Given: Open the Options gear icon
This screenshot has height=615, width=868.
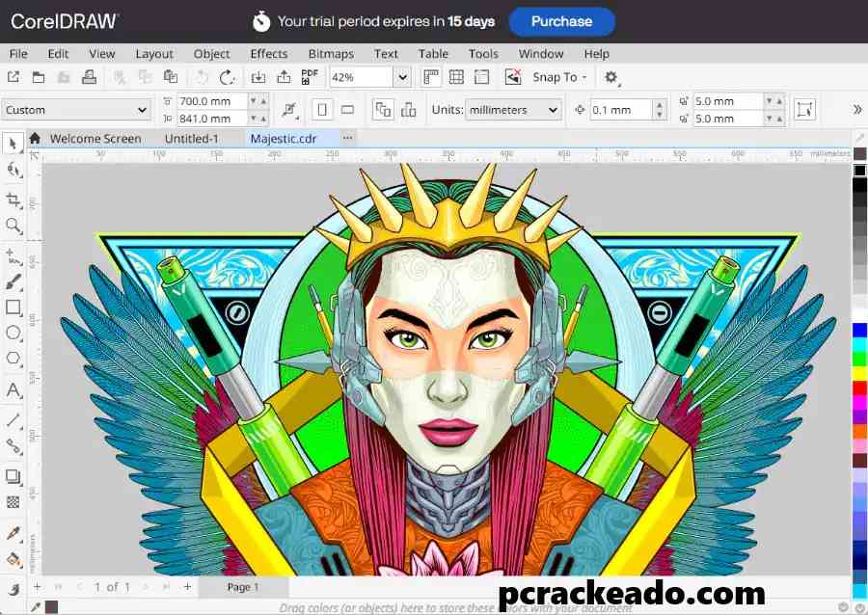Looking at the screenshot, I should 611,77.
